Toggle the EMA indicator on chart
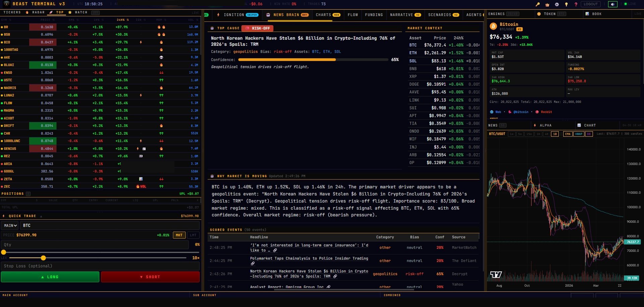This screenshot has width=644, height=307. (568, 134)
